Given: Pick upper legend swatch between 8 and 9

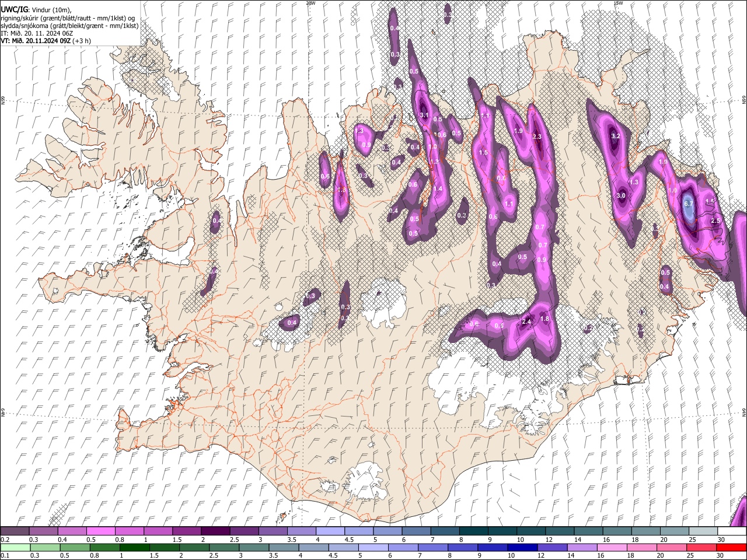Looking at the screenshot, I should pyautogui.click(x=474, y=531).
